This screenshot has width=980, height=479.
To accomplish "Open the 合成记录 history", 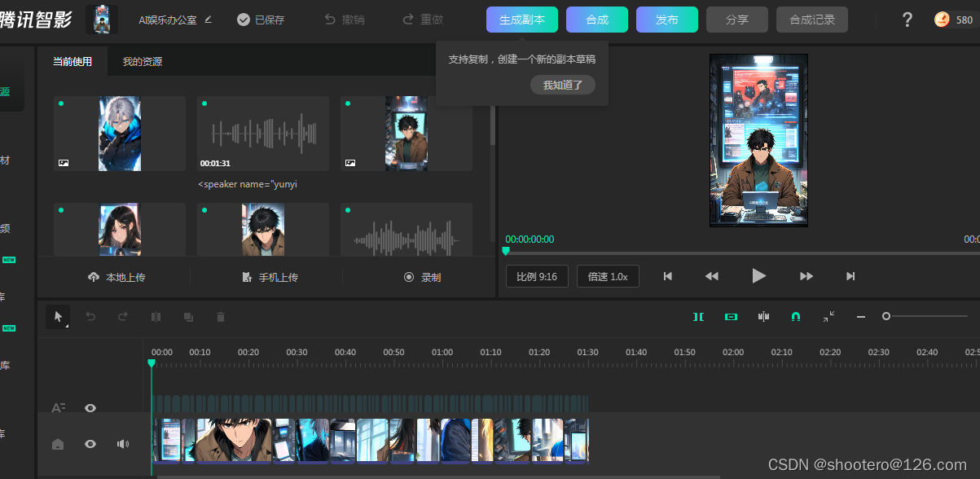I will pyautogui.click(x=812, y=20).
